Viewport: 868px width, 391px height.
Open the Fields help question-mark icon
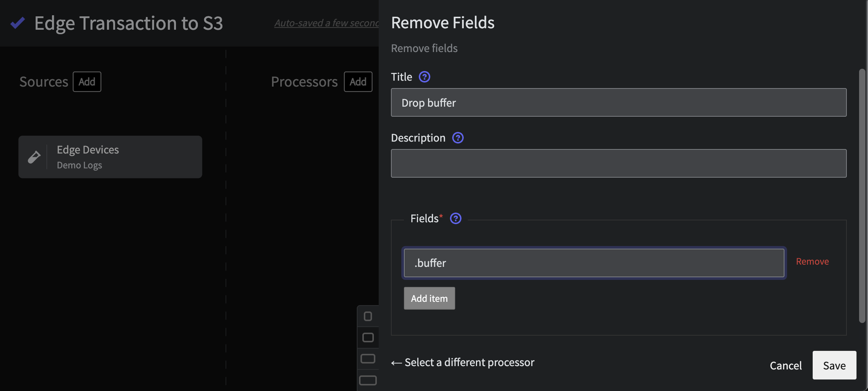[456, 219]
